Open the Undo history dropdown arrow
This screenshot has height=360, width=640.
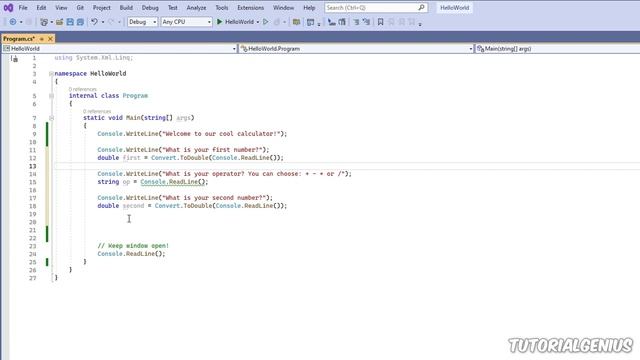point(102,22)
